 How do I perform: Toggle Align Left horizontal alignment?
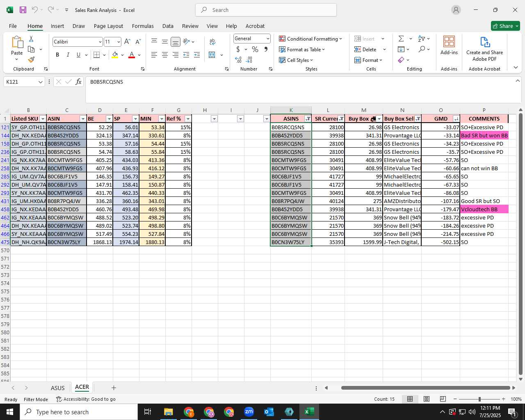pyautogui.click(x=154, y=55)
